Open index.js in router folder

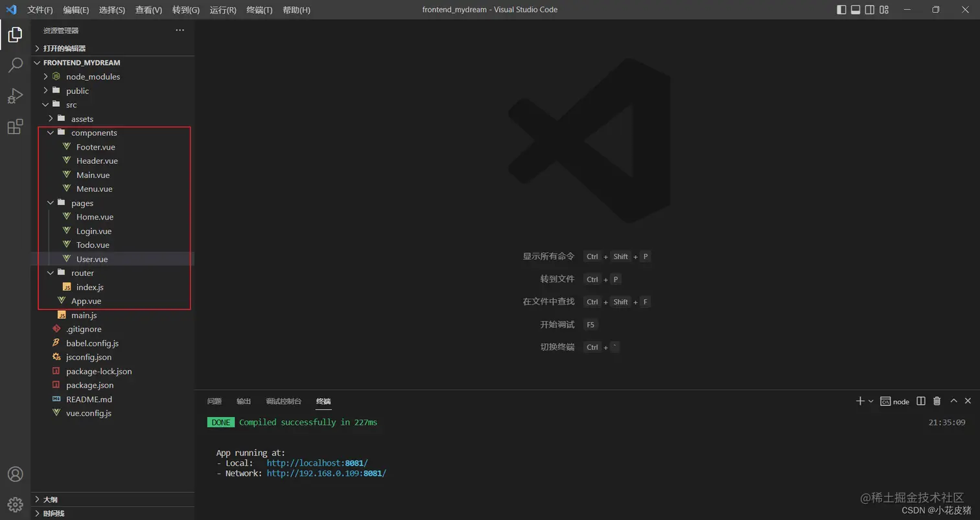tap(113, 287)
